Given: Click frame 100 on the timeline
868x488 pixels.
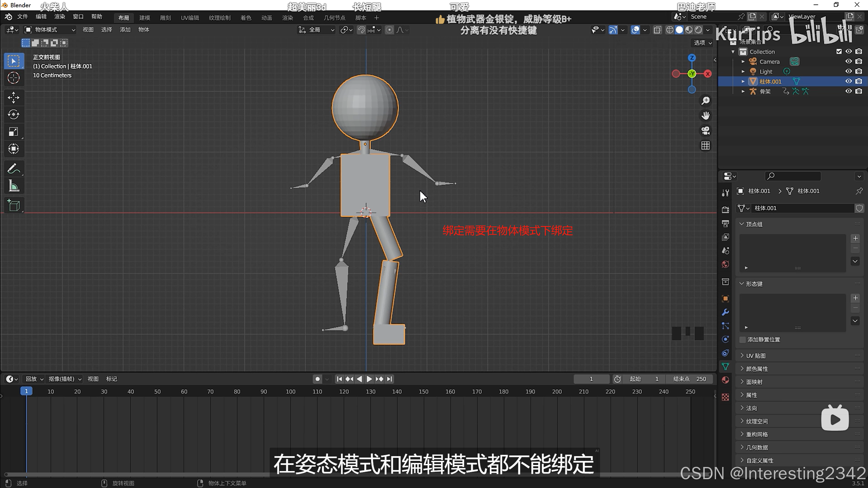Looking at the screenshot, I should coord(290,391).
